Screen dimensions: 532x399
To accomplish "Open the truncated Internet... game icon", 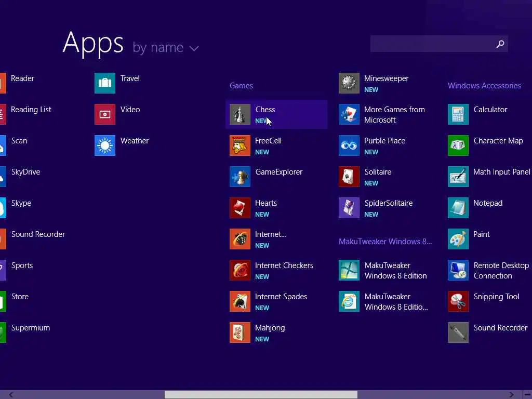I will [240, 239].
